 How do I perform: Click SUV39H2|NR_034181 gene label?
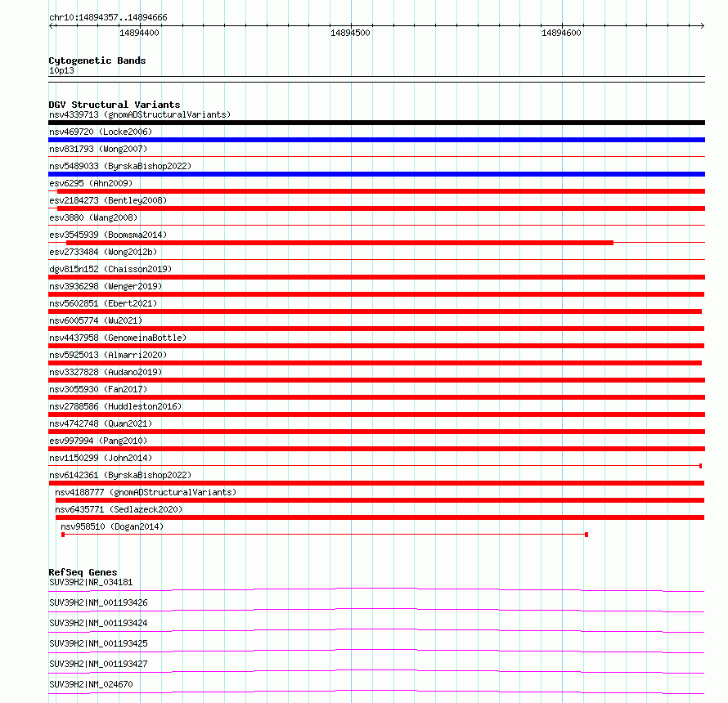point(91,582)
